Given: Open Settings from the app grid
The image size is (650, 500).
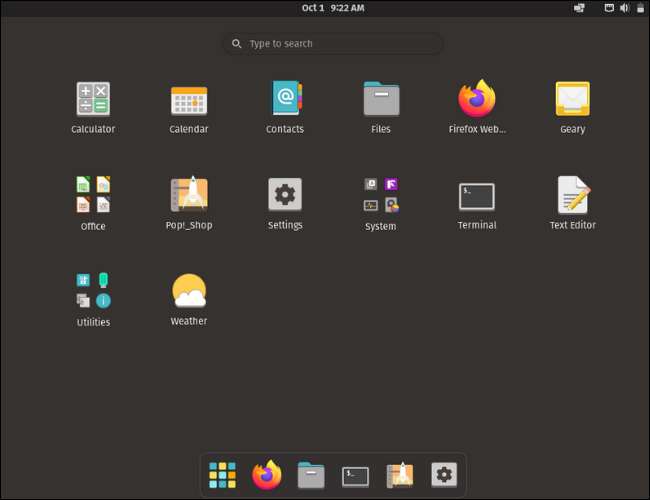Looking at the screenshot, I should click(x=285, y=196).
